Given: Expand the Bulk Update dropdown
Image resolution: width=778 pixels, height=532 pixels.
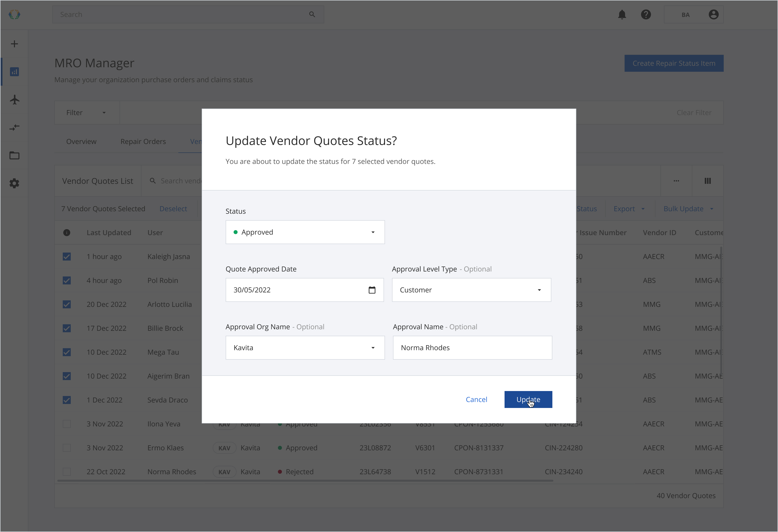Looking at the screenshot, I should [x=689, y=208].
